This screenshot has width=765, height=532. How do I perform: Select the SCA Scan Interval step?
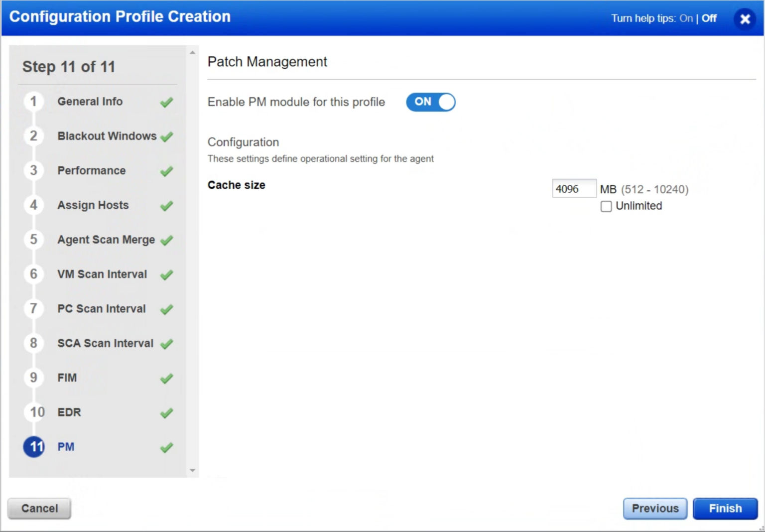pyautogui.click(x=105, y=343)
